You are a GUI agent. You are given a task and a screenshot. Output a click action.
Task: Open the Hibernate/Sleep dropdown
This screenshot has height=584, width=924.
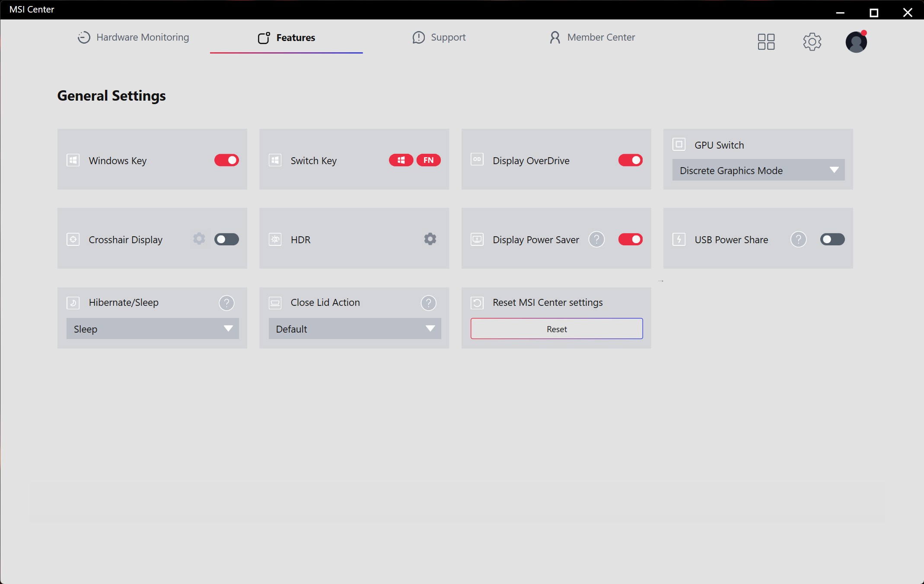[x=153, y=329]
